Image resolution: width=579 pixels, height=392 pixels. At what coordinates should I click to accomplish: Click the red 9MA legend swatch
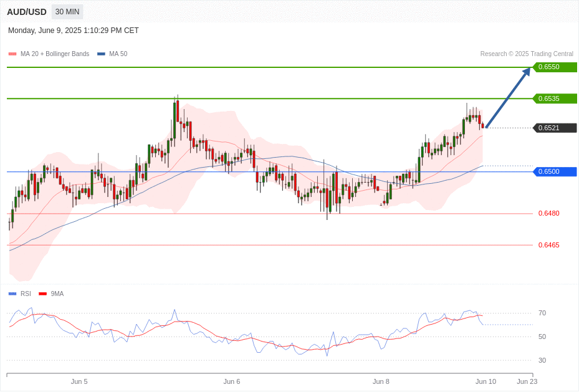point(43,294)
